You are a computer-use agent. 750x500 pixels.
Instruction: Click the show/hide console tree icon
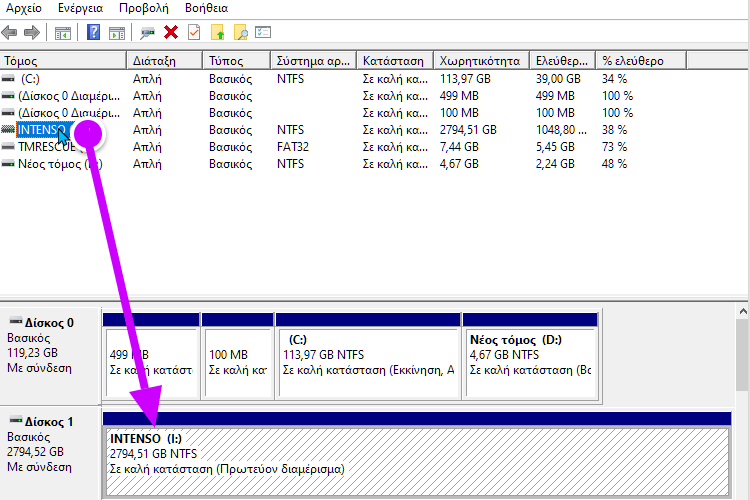(62, 32)
